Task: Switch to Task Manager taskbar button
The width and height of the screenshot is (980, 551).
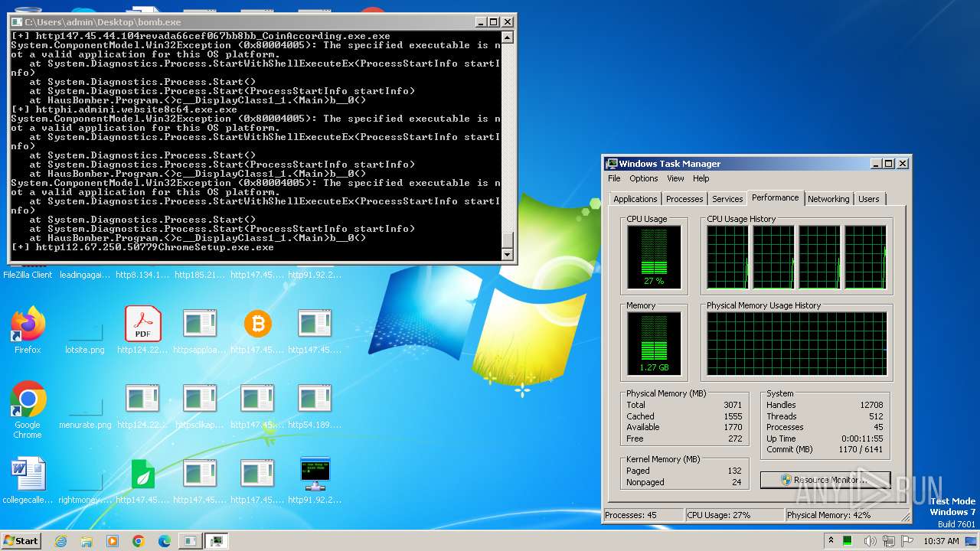Action: pos(217,541)
